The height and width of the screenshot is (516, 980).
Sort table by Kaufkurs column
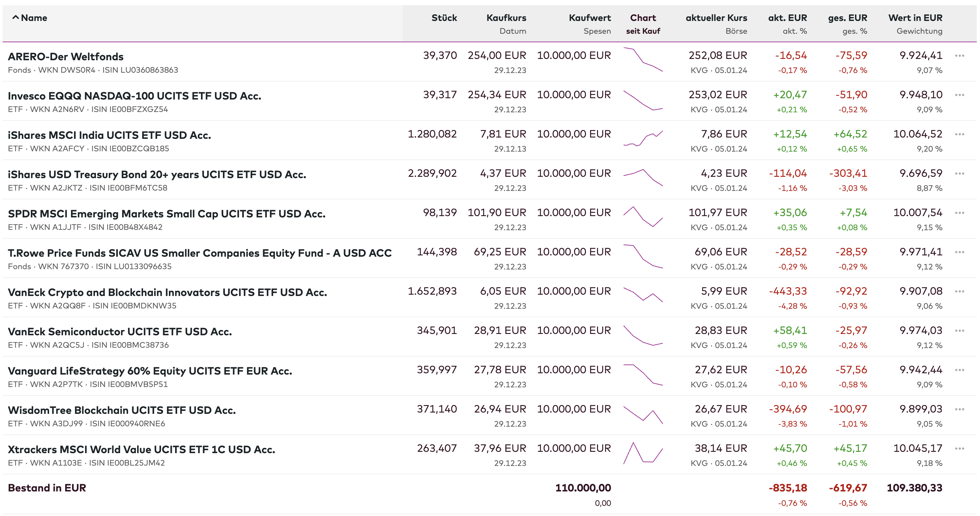tap(506, 18)
